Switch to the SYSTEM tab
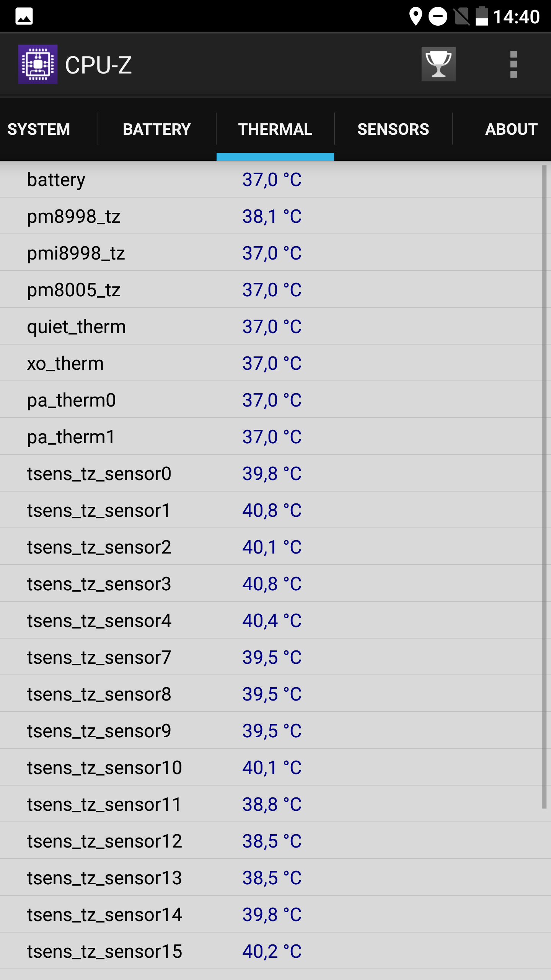This screenshot has height=980, width=551. pos(39,129)
